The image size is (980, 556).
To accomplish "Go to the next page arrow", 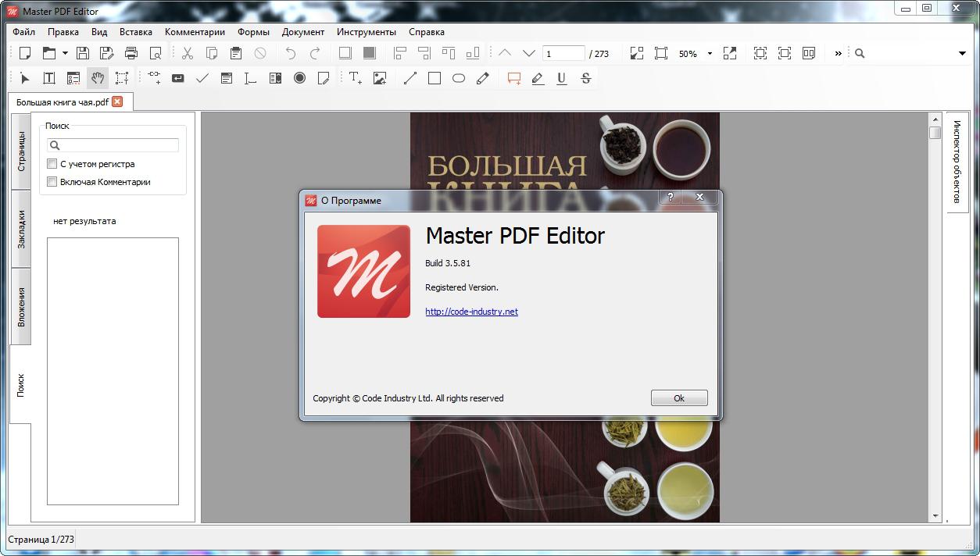I will coord(529,53).
